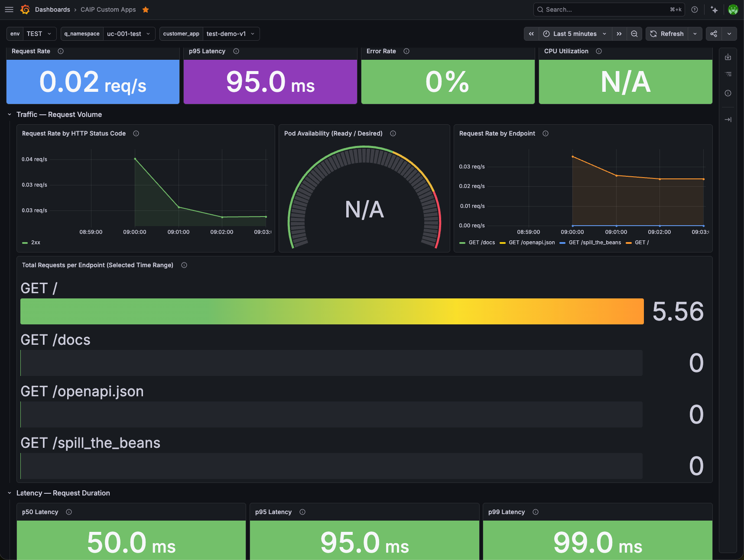This screenshot has width=744, height=560.
Task: Show info for CPU Utilization panel
Action: pyautogui.click(x=599, y=51)
